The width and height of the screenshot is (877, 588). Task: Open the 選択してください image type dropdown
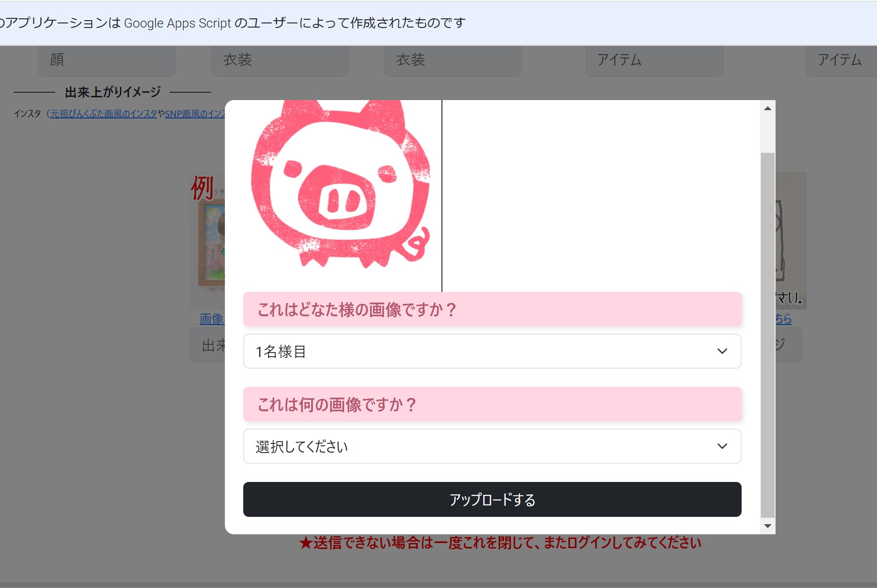[x=492, y=446]
